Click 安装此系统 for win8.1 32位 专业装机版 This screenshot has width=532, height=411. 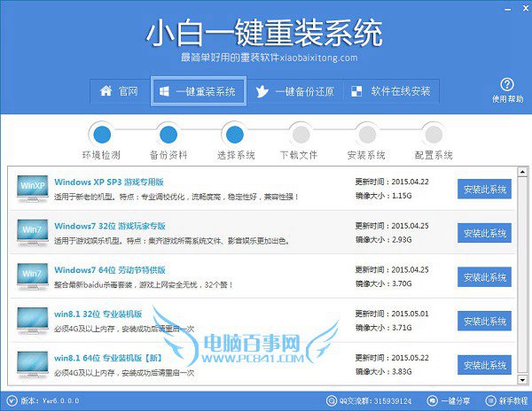click(484, 320)
